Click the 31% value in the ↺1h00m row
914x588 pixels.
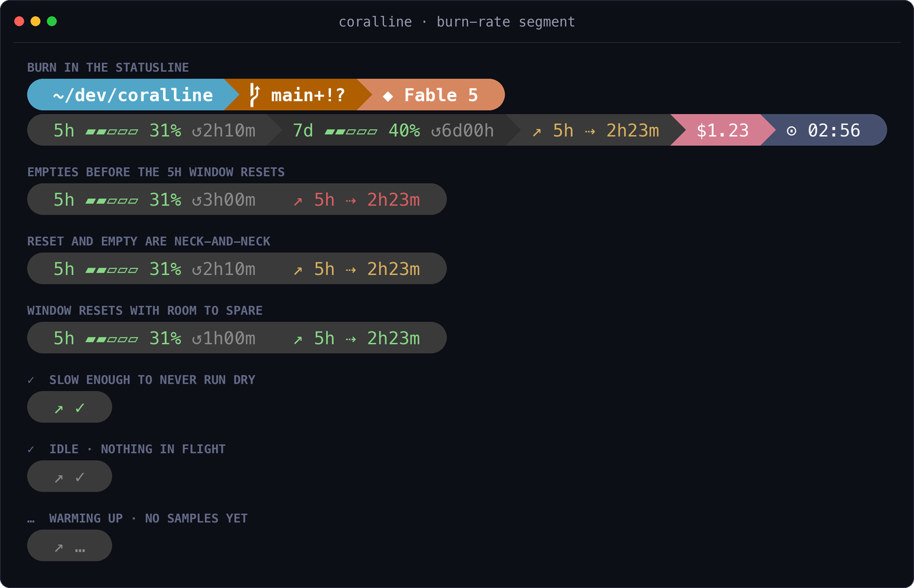pos(165,338)
